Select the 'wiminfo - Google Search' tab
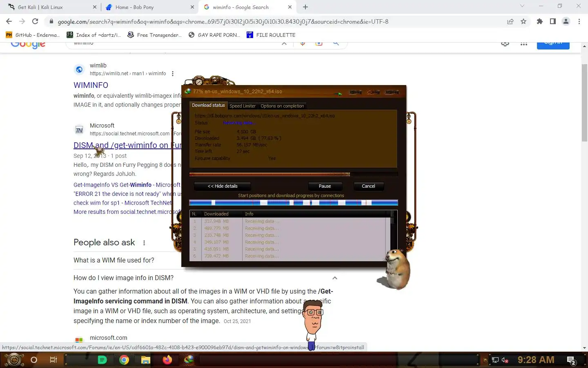Viewport: 588px width, 368px height. [x=247, y=7]
